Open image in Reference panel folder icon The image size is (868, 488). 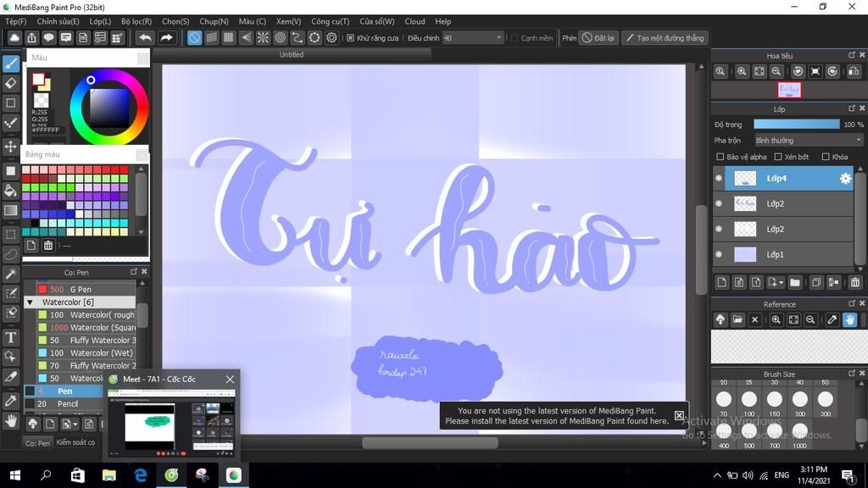pos(737,319)
